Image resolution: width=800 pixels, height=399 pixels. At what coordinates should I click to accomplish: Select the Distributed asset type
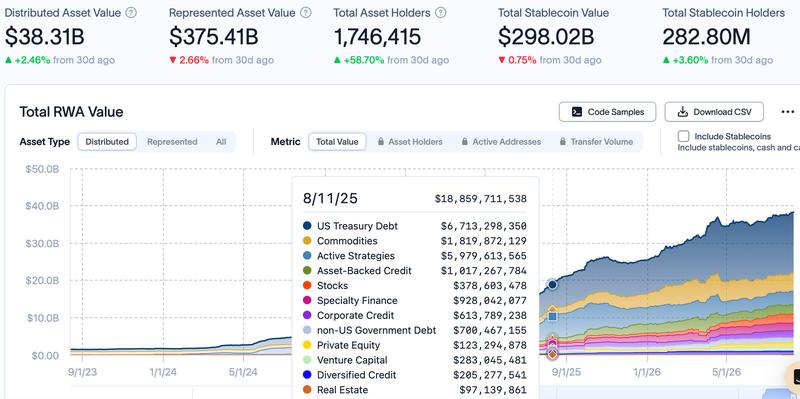pyautogui.click(x=107, y=142)
